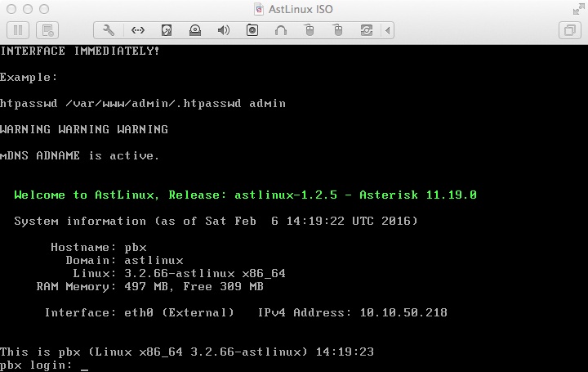Screen dimensions: 588x372
Task: Click the WARNING WARNING WARNING line
Action: click(x=84, y=129)
